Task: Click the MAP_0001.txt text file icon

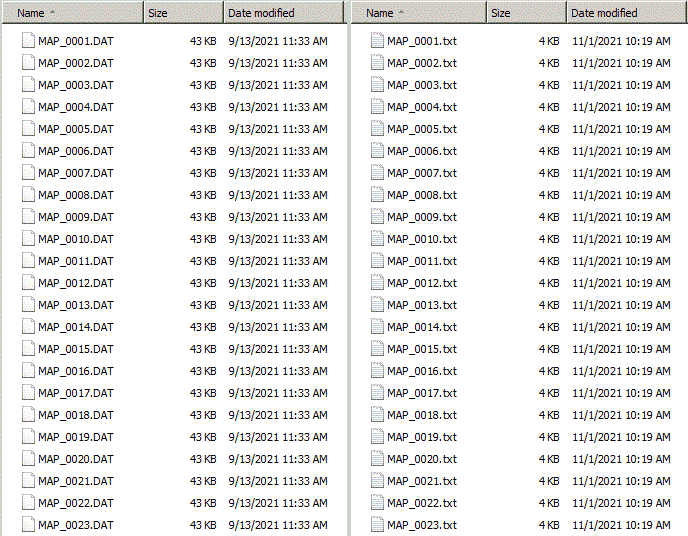Action: (377, 41)
